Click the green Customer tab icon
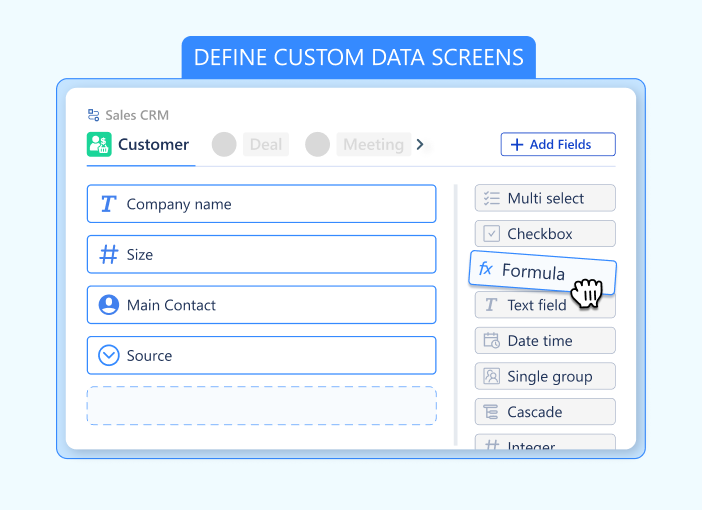 [99, 144]
